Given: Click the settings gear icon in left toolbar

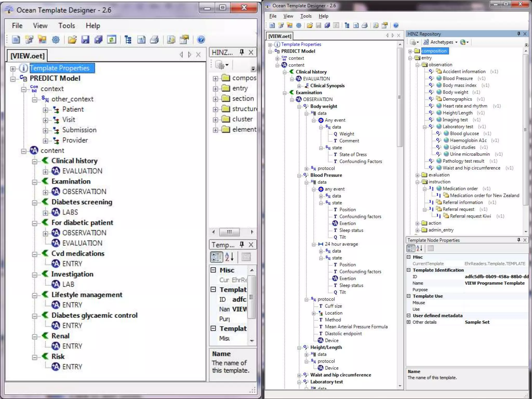Looking at the screenshot, I should [56, 39].
